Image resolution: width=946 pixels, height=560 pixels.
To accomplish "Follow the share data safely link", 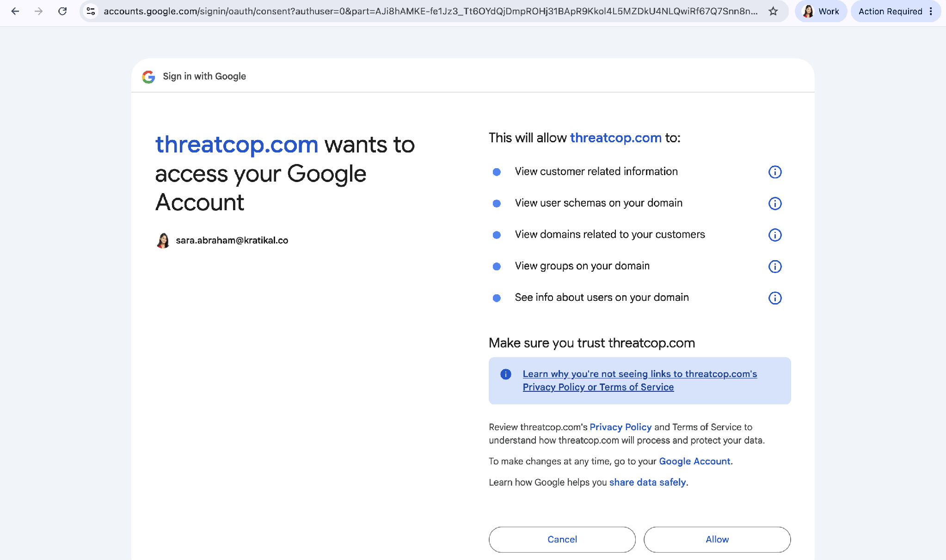I will tap(647, 482).
